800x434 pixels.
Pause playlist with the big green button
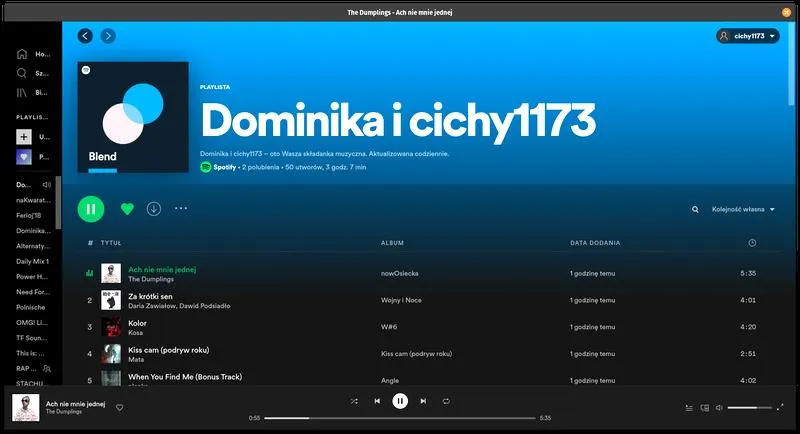point(91,209)
